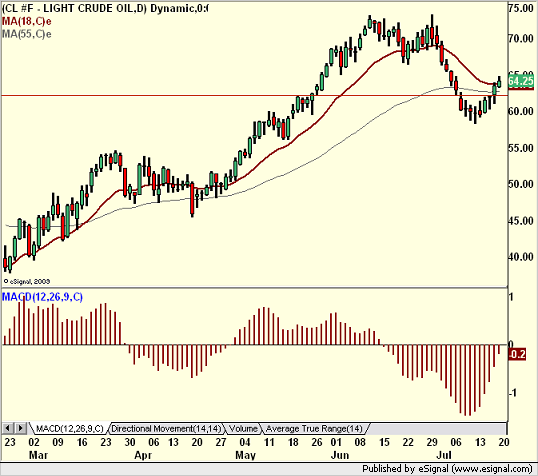Click the chart title CL #F Light Crude Oil
538x476 pixels.
105,8
